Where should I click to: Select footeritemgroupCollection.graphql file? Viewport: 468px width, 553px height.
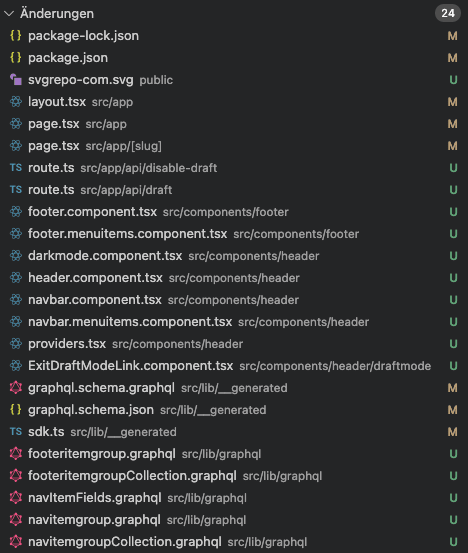click(x=234, y=476)
